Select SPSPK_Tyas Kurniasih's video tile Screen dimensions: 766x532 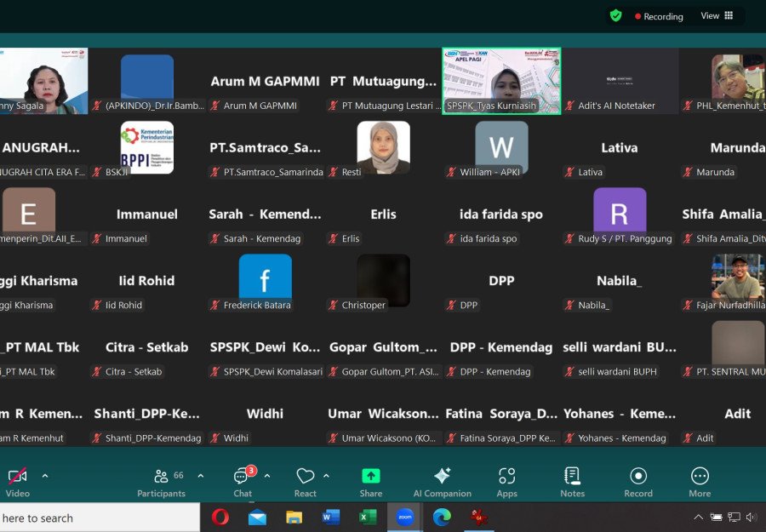501,80
